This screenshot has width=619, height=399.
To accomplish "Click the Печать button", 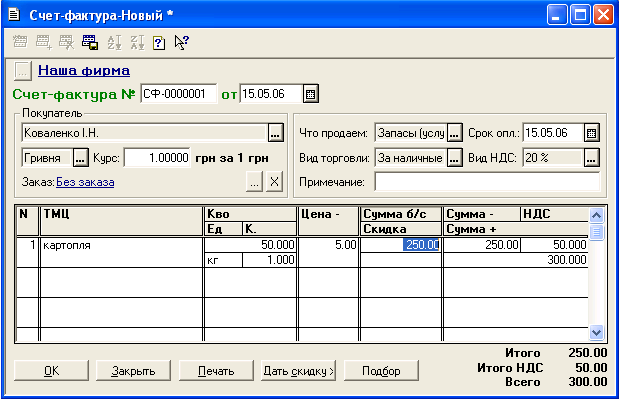I will click(x=216, y=371).
